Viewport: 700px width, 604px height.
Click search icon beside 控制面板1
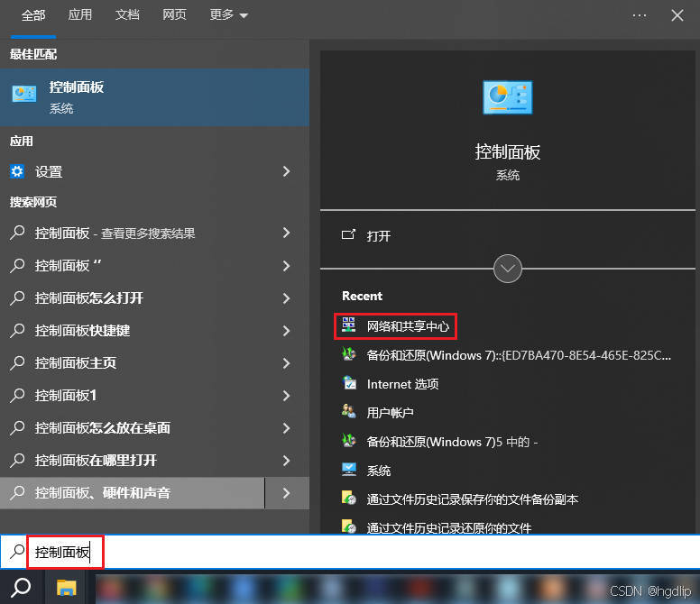tap(17, 395)
